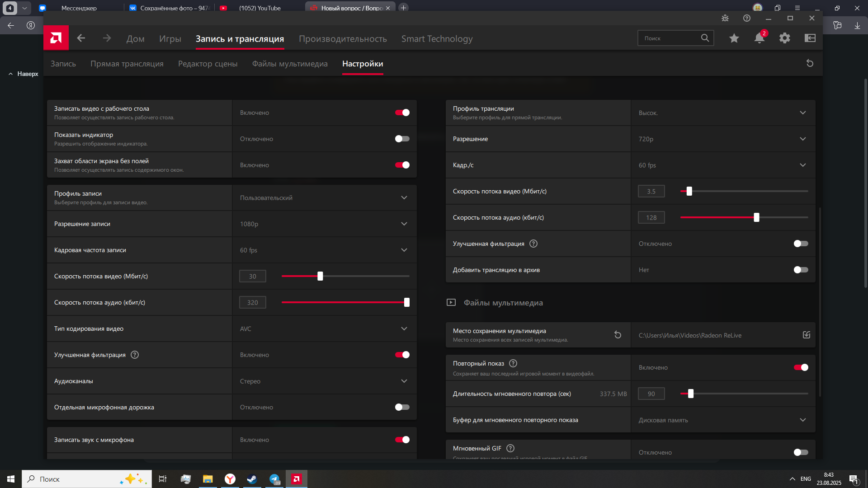This screenshot has height=488, width=868.
Task: Click the Поиск search field
Action: pos(675,38)
